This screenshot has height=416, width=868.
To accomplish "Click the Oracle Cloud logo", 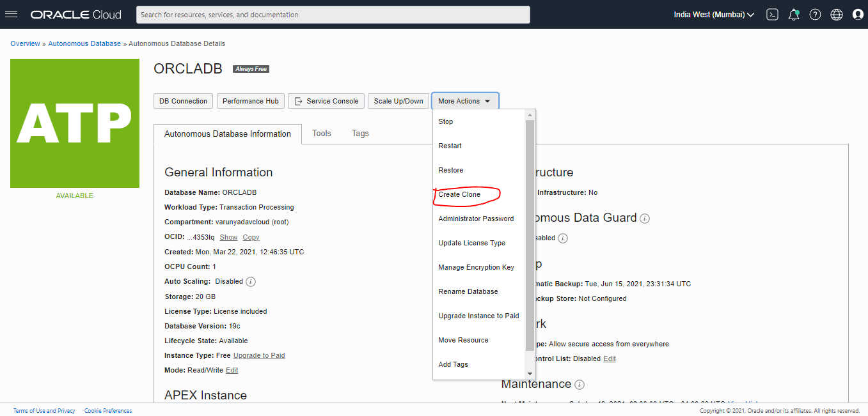I will click(75, 14).
